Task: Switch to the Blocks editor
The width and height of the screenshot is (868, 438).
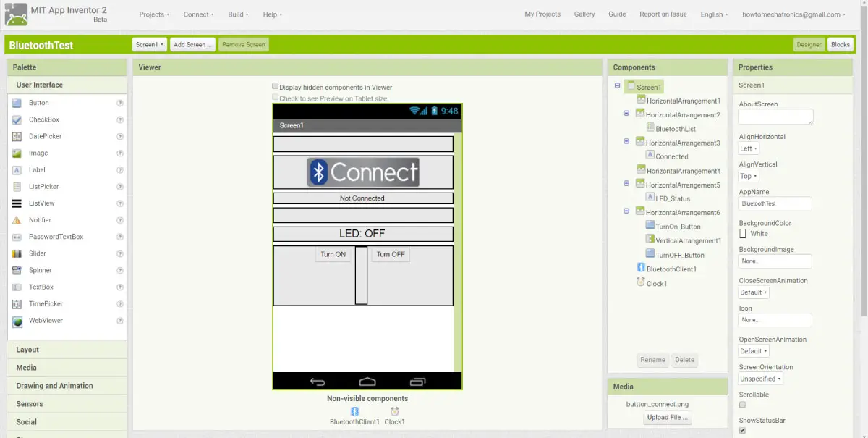Action: click(840, 44)
